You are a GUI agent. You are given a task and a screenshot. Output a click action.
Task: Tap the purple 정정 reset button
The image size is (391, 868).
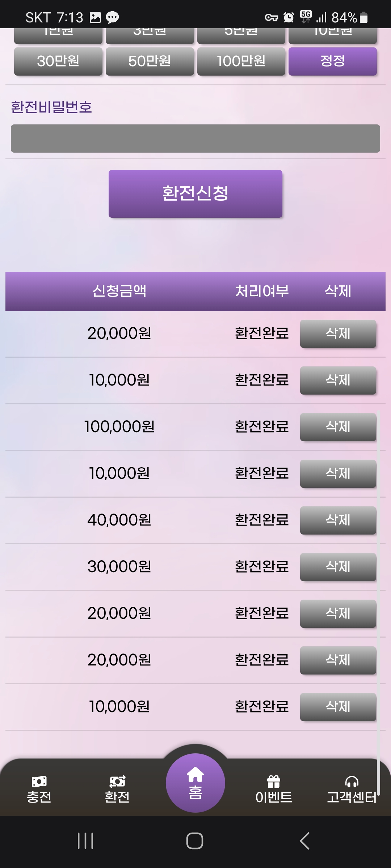coord(333,61)
